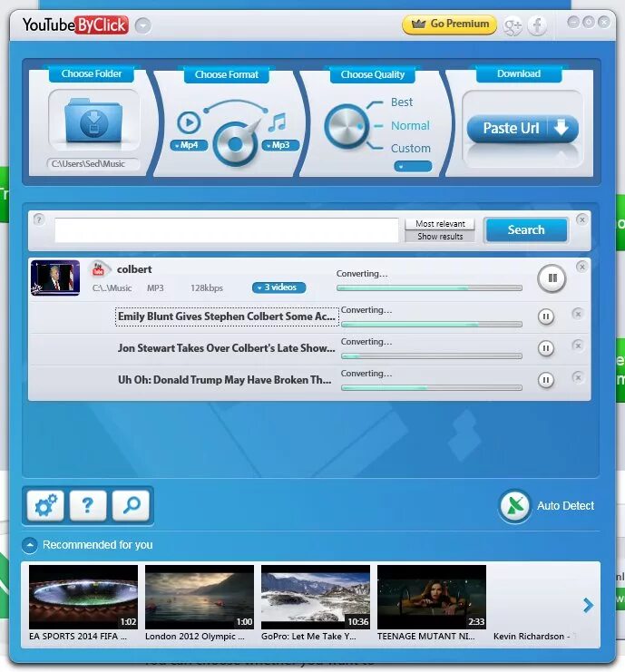Click into the search text box
625x672 pixels.
pyautogui.click(x=227, y=230)
